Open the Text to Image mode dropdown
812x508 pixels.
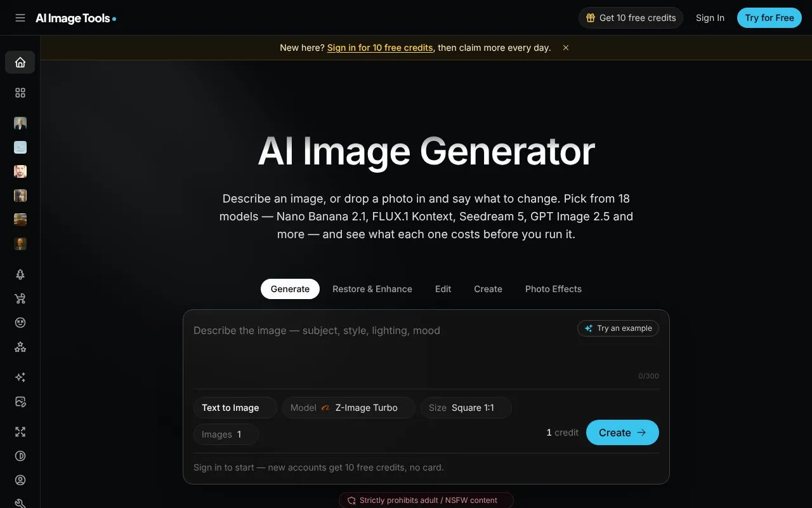click(x=235, y=408)
